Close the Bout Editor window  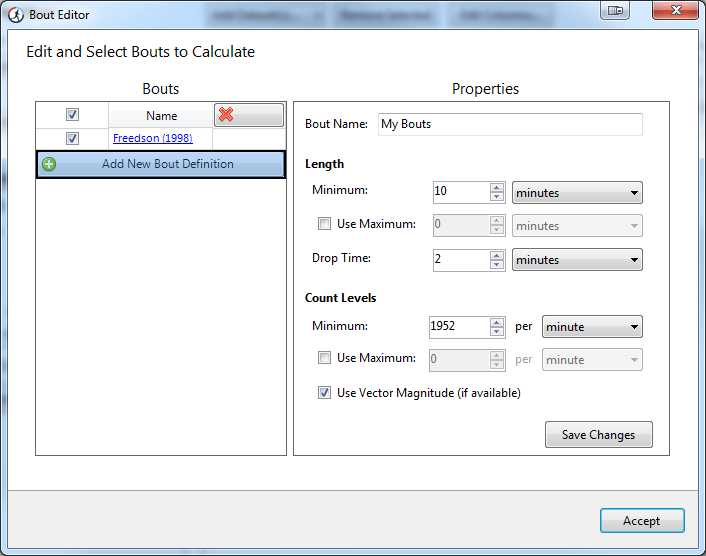pyautogui.click(x=669, y=11)
